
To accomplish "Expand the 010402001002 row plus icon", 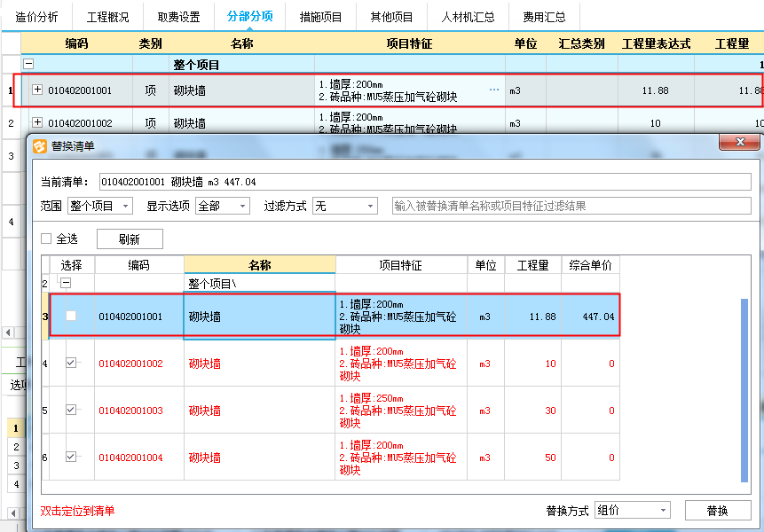I will coord(37,122).
